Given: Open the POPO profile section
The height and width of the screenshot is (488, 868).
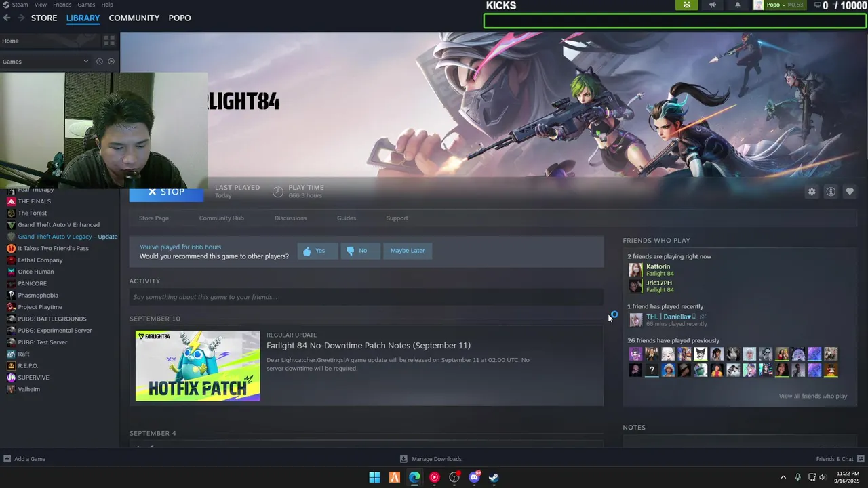Looking at the screenshot, I should coord(180,18).
